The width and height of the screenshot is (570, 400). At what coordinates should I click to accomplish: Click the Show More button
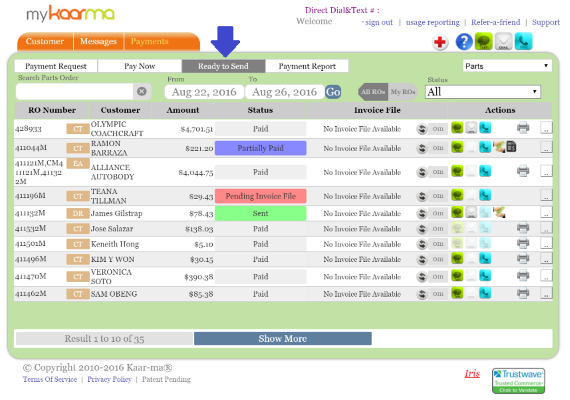click(283, 339)
